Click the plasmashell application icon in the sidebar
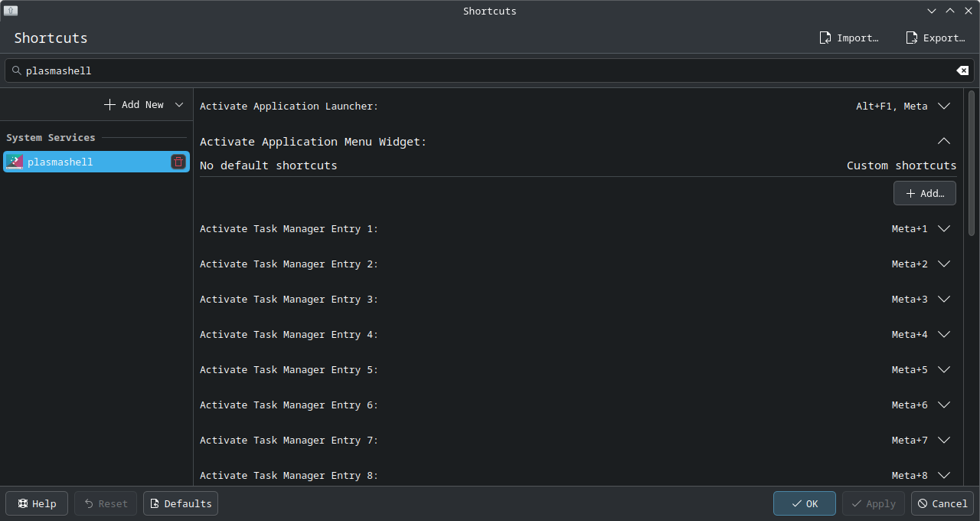The width and height of the screenshot is (980, 521). coord(15,162)
